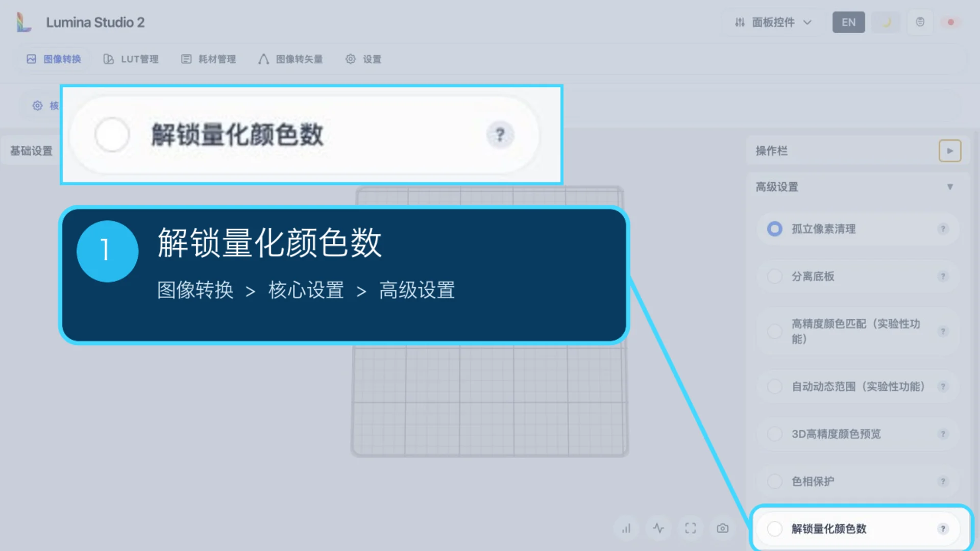Click the help icon beside 孤立像素清理
Image resolution: width=980 pixels, height=551 pixels.
click(x=943, y=229)
